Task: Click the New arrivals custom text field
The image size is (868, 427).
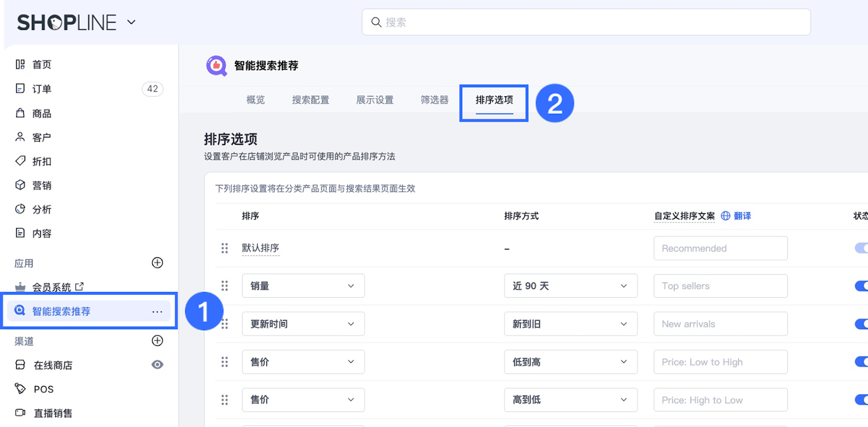Action: pyautogui.click(x=720, y=324)
